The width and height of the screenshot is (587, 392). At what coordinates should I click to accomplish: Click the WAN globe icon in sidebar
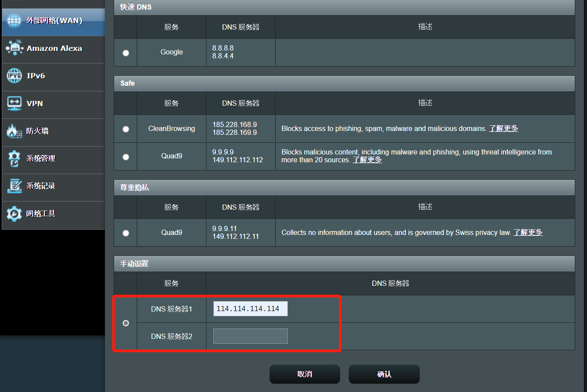[14, 20]
